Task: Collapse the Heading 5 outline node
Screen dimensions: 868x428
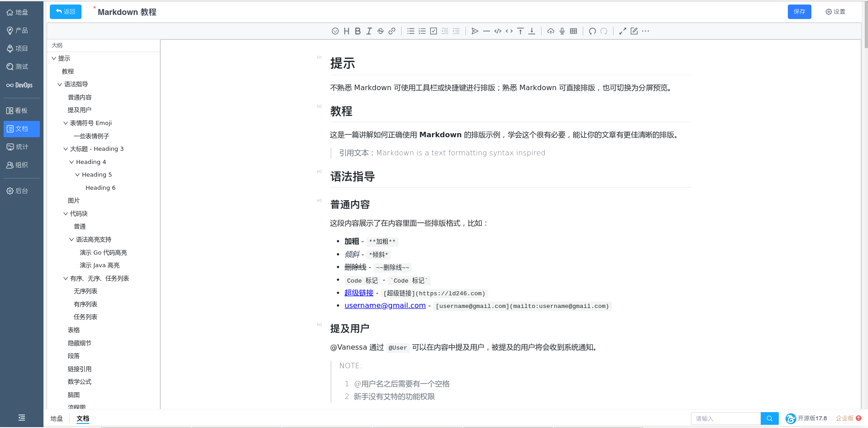Action: coord(77,175)
